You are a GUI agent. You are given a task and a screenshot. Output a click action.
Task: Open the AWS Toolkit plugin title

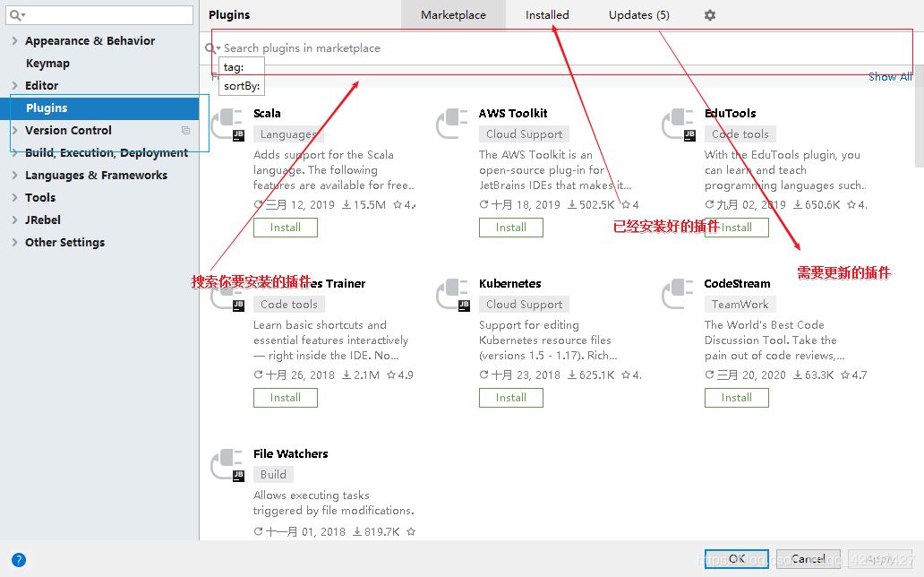[513, 113]
